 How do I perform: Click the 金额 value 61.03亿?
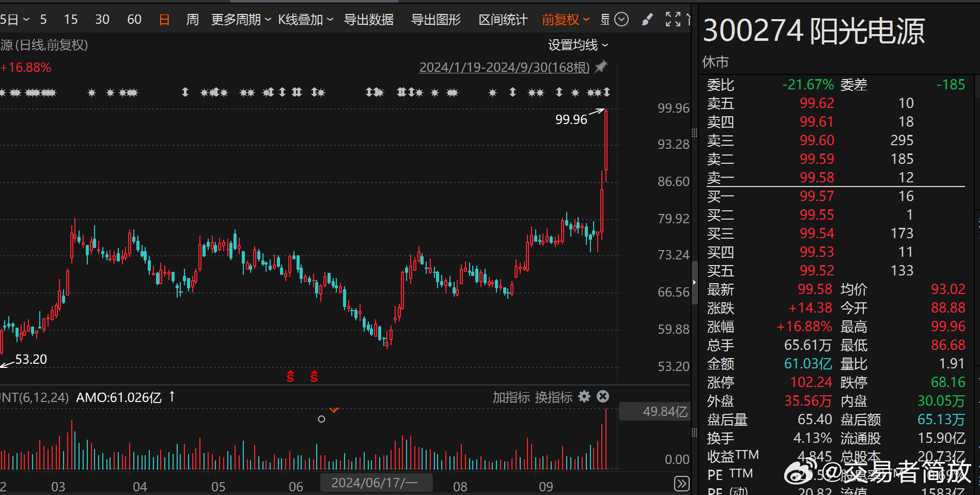coord(808,364)
